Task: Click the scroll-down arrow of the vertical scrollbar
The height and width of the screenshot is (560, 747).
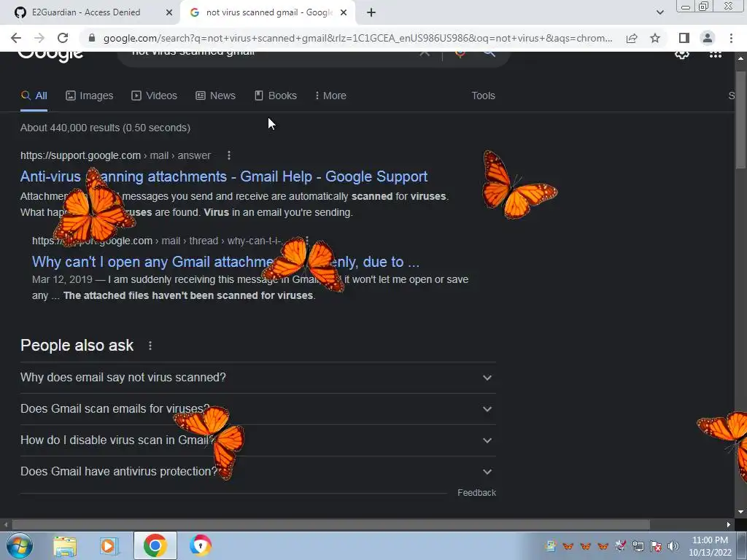Action: tap(740, 512)
